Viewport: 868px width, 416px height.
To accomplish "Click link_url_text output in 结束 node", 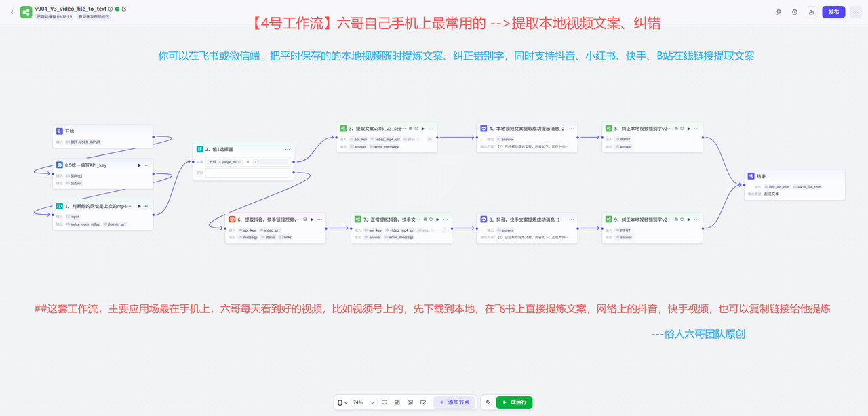I will point(777,187).
